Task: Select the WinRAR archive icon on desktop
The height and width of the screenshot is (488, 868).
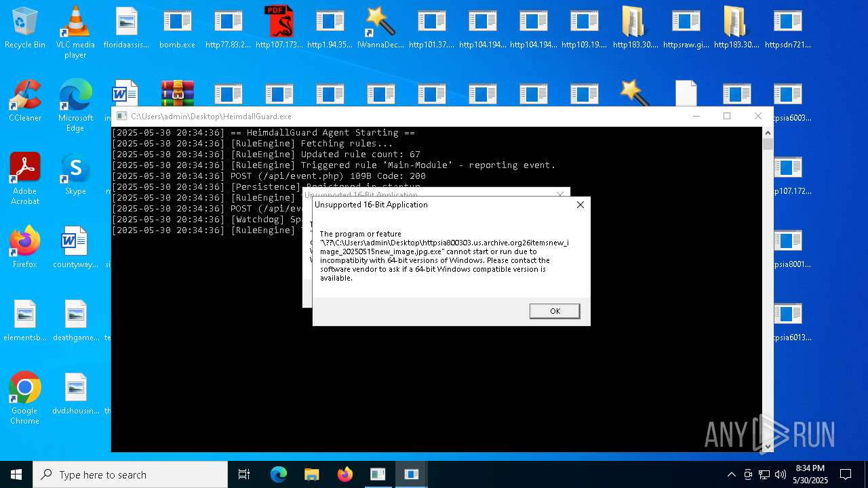Action: coord(177,94)
